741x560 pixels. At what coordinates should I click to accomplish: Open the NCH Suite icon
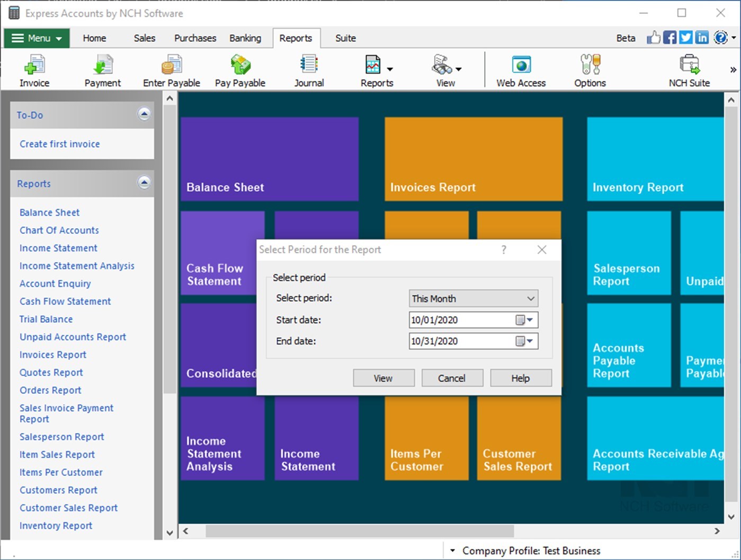689,69
